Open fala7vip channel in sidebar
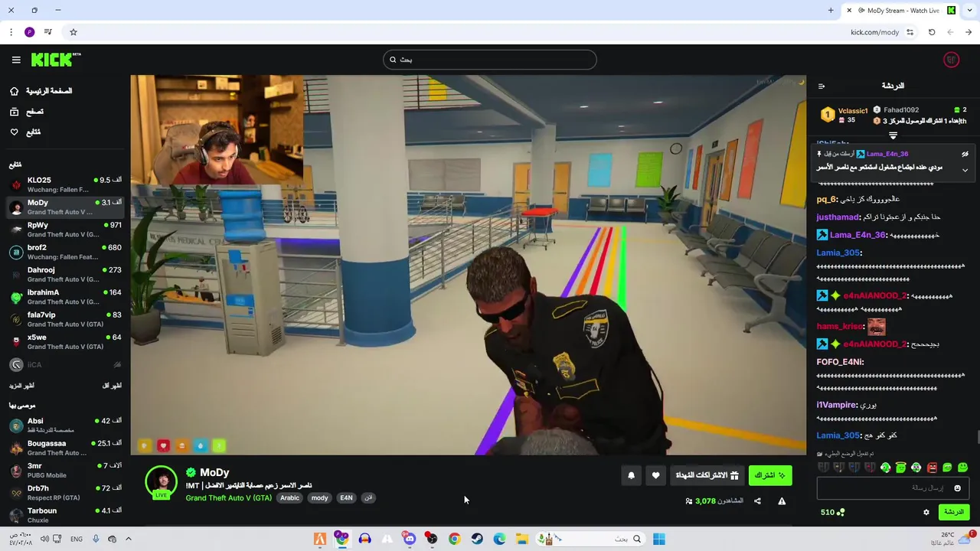The height and width of the screenshot is (551, 980). coord(65,319)
